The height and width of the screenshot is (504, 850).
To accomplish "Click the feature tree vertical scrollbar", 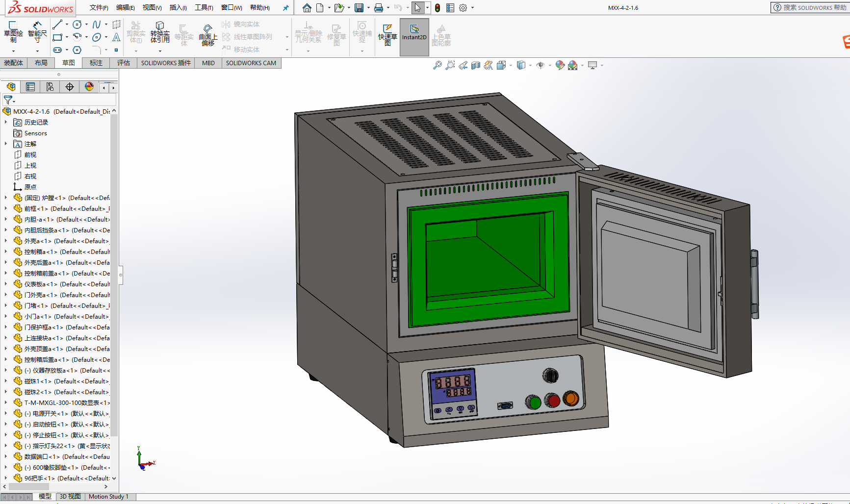I will point(114,275).
